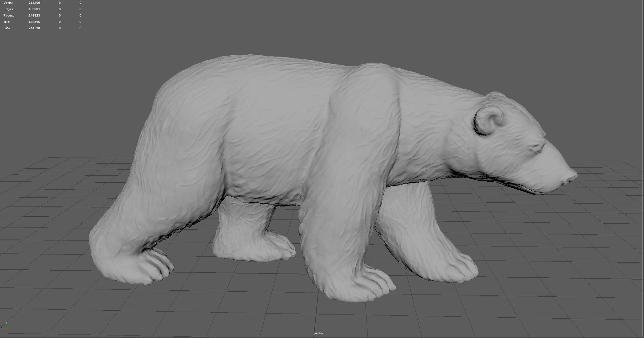Select the face count value 246823
The image size is (644, 338).
tap(34, 16)
